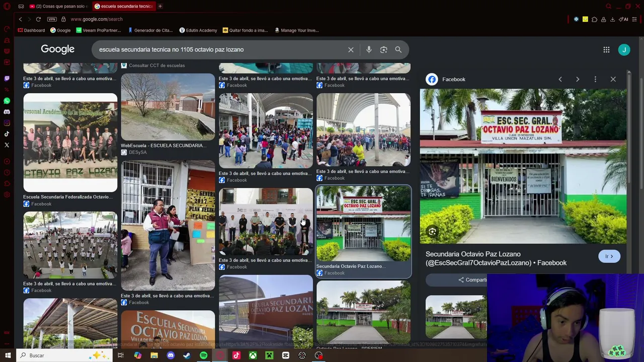Open the browser downloads panel
Image resolution: width=644 pixels, height=362 pixels.
click(x=612, y=20)
